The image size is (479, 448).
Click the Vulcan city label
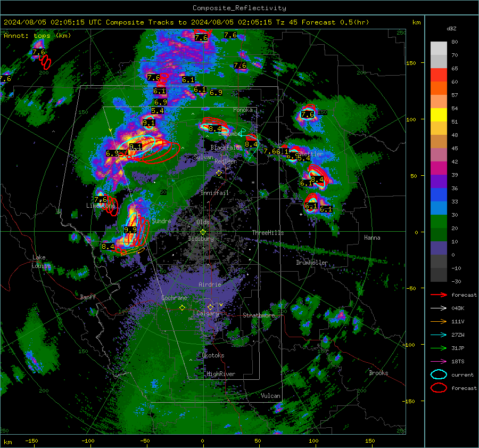point(270,396)
